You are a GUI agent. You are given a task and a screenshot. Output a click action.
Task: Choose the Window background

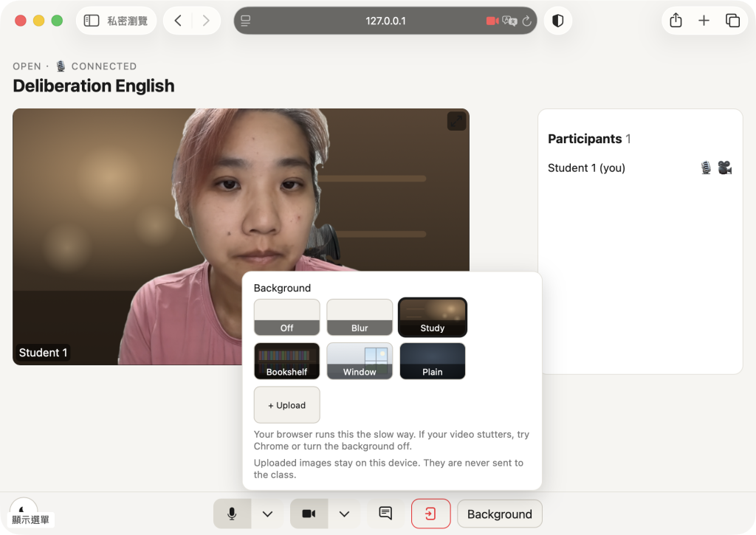point(360,361)
